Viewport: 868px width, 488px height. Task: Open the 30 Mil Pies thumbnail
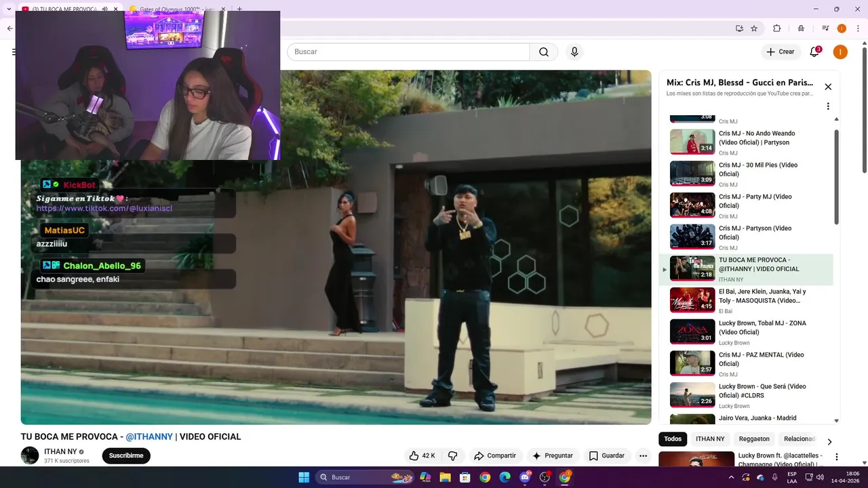692,174
